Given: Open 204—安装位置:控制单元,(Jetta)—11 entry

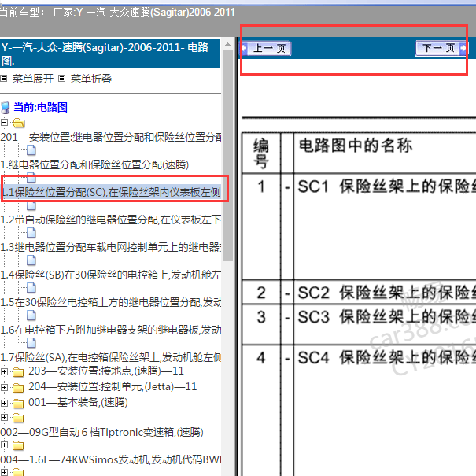Looking at the screenshot, I should [113, 387].
